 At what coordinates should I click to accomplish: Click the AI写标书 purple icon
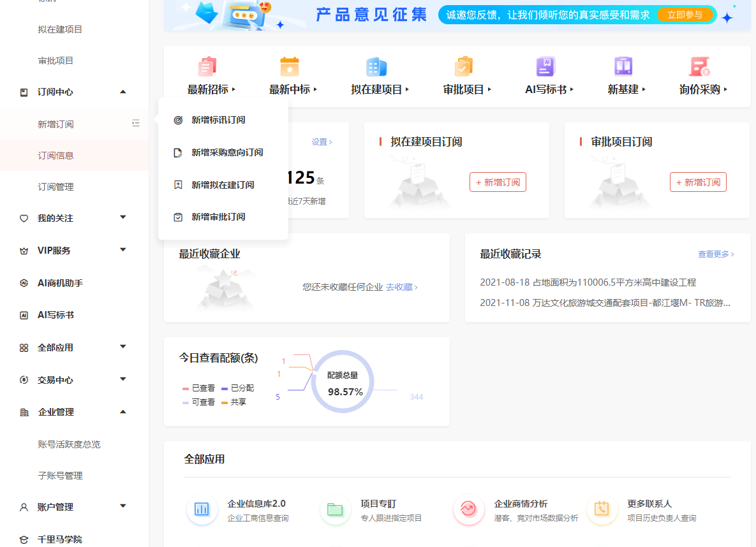(x=545, y=66)
